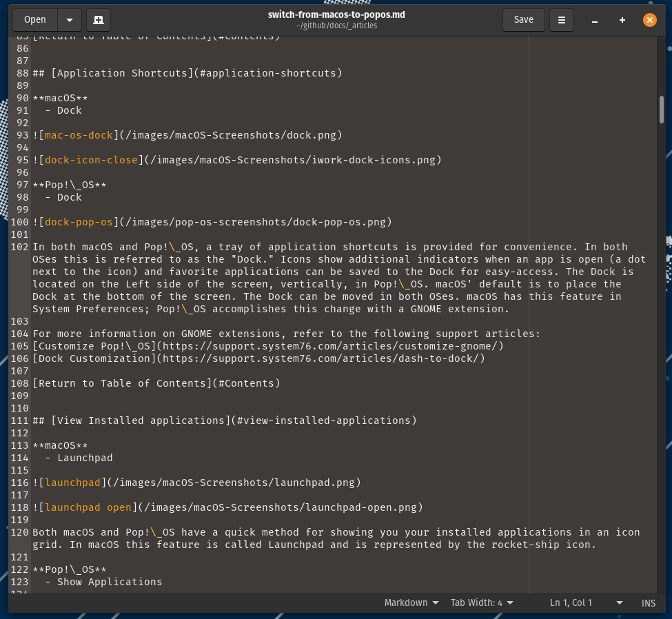Open the hamburger menu
The image size is (672, 619).
pyautogui.click(x=561, y=20)
